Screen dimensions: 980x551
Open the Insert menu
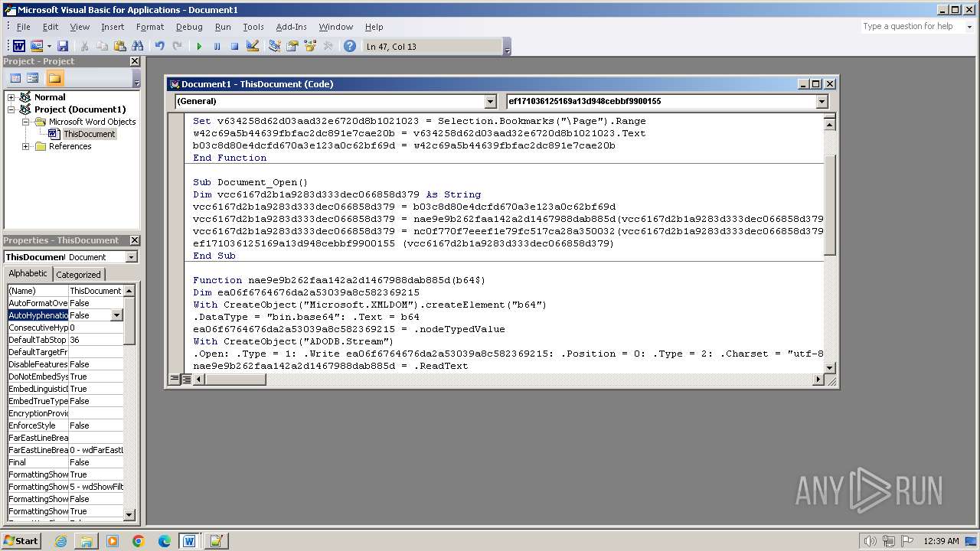tap(113, 27)
